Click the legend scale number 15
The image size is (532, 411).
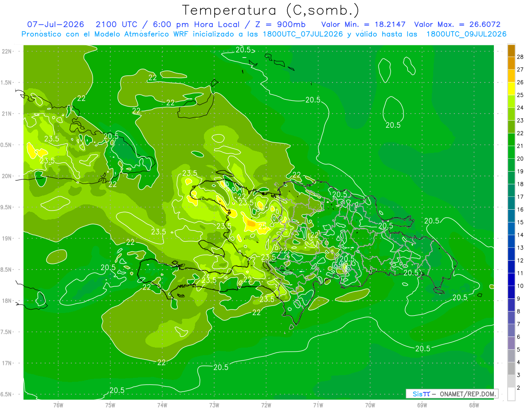click(x=520, y=222)
